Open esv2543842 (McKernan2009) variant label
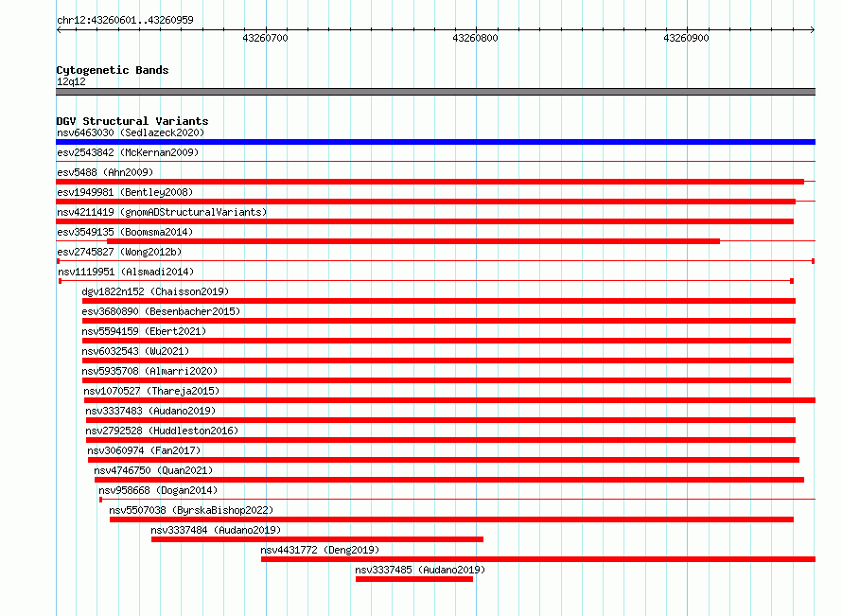This screenshot has height=616, width=842. [128, 152]
